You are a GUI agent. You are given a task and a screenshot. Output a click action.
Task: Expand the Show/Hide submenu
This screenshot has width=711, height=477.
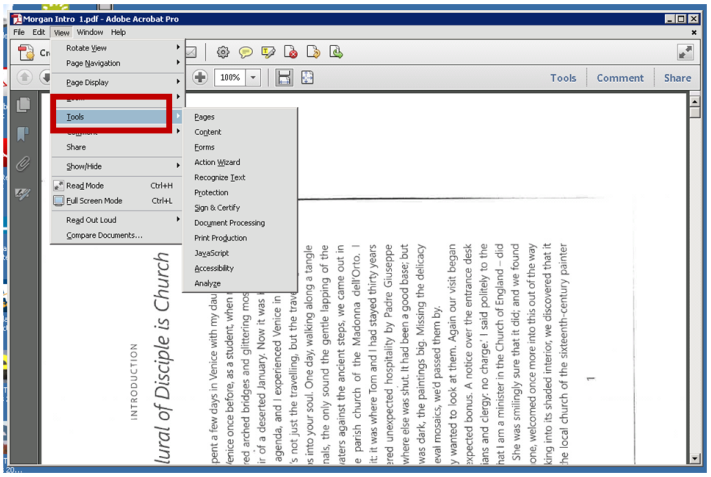click(x=84, y=166)
